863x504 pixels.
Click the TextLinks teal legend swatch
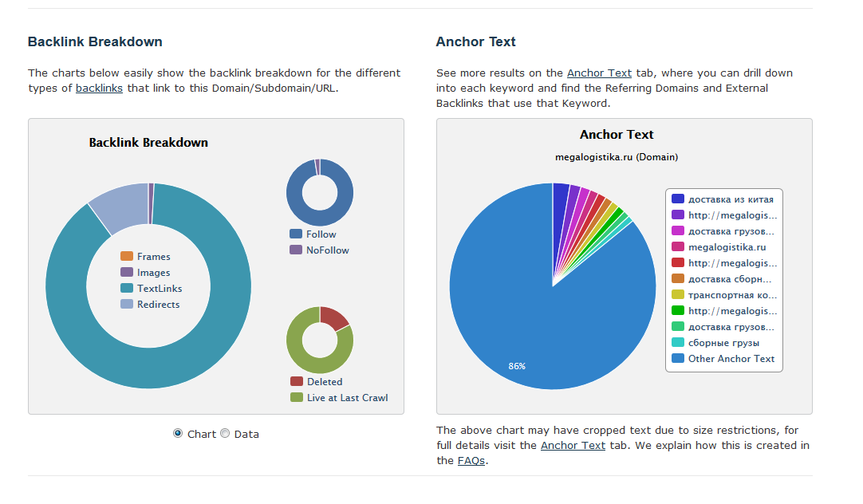point(127,289)
